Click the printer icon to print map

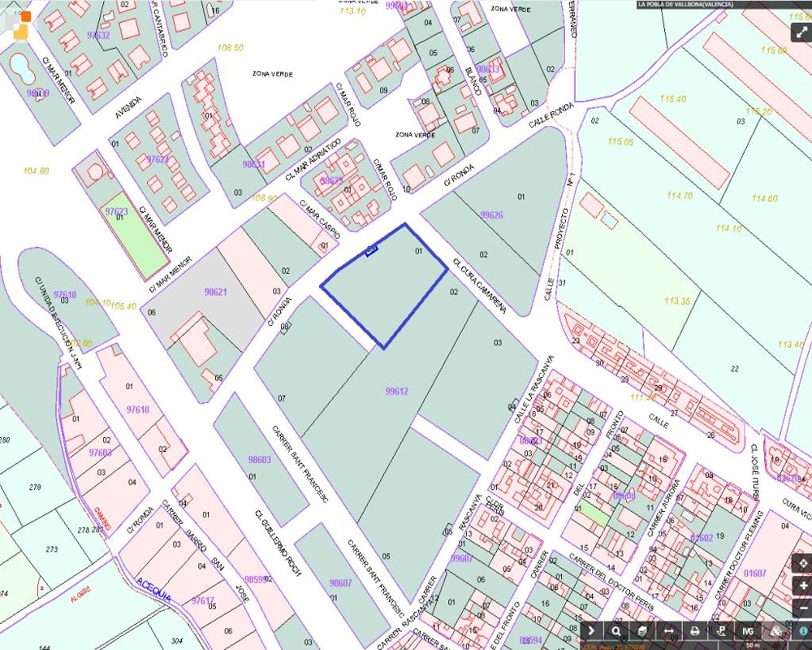[x=695, y=630]
